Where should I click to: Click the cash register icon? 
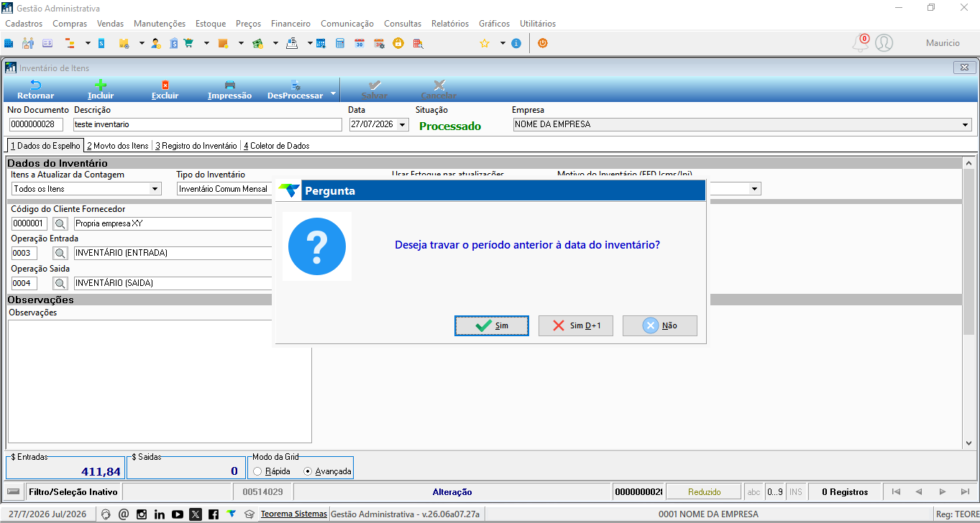292,43
